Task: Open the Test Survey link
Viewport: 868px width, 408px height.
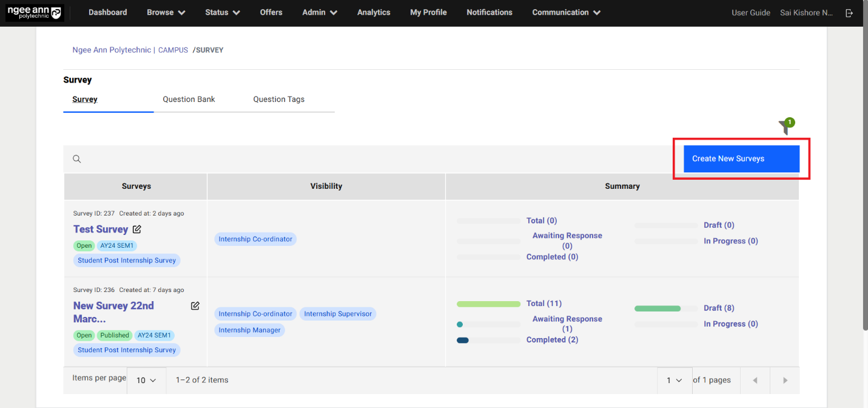Action: [x=101, y=229]
